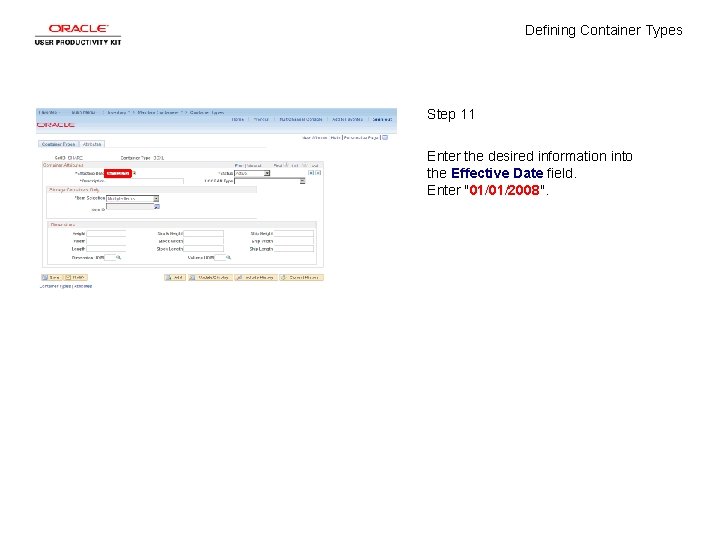The image size is (720, 540).
Task: Switch to the Attributes tab
Action: (92, 144)
